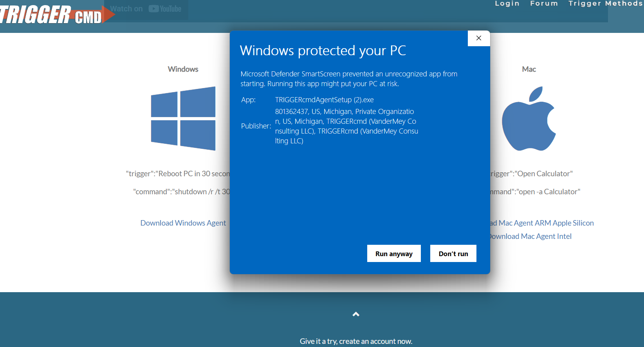Click the blue Windows logo image
This screenshot has width=644, height=347.
[183, 118]
